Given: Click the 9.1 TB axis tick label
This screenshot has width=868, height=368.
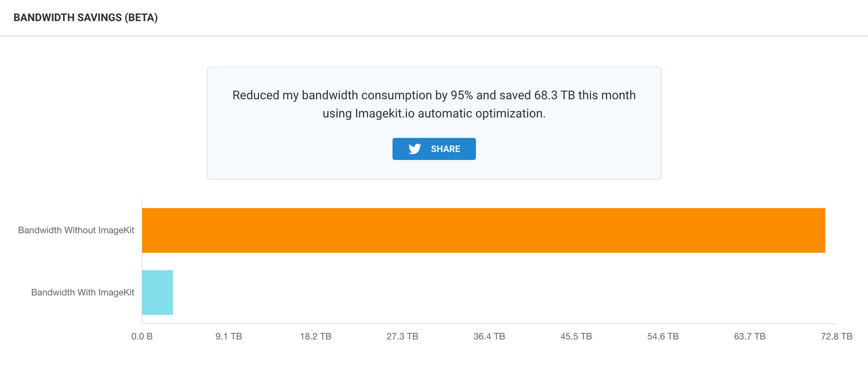Looking at the screenshot, I should [x=229, y=336].
